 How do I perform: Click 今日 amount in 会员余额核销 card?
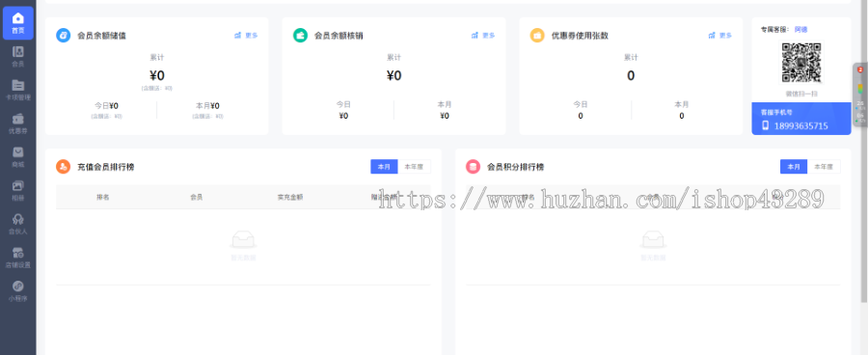(343, 116)
